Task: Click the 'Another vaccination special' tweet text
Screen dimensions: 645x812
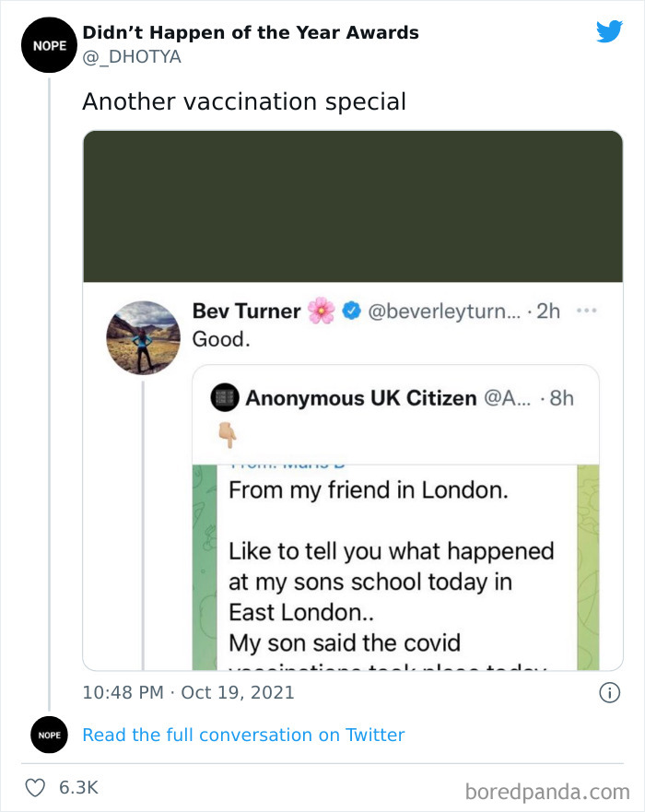Action: (x=244, y=101)
